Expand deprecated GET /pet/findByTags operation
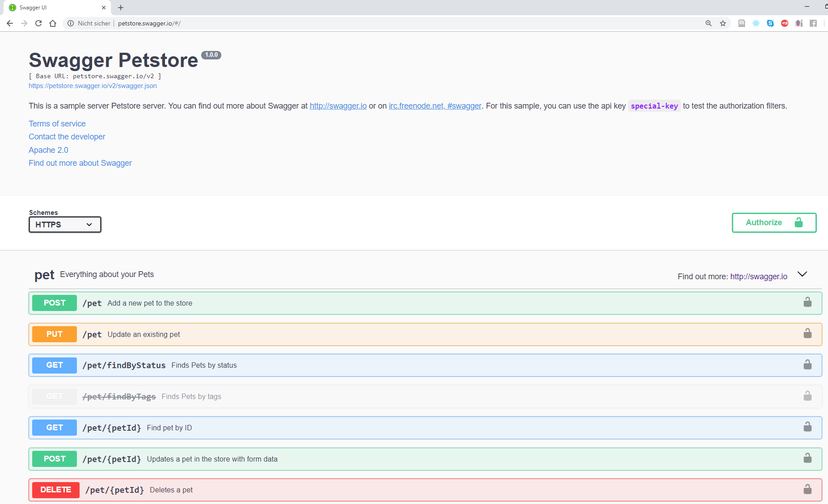This screenshot has height=504, width=828. coord(425,396)
